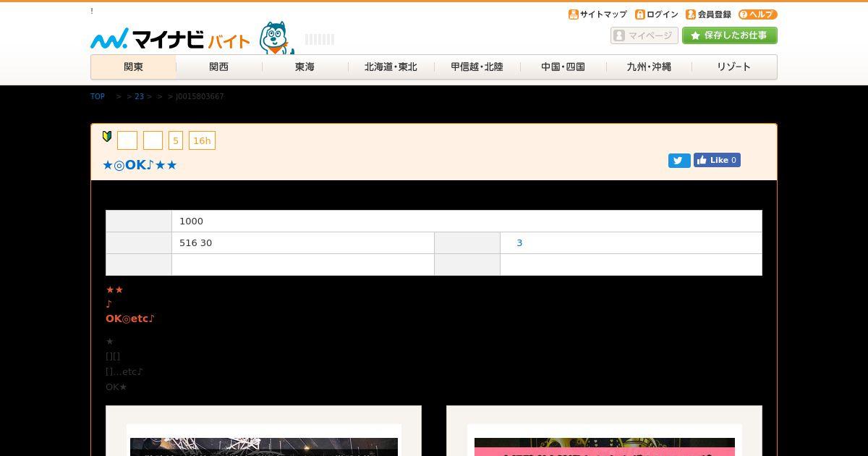Click the 16h tag
868x456 pixels.
click(202, 140)
